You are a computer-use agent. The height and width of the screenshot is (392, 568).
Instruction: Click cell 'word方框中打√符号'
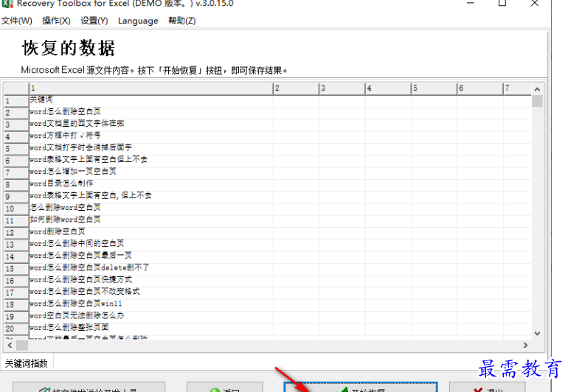(150, 136)
